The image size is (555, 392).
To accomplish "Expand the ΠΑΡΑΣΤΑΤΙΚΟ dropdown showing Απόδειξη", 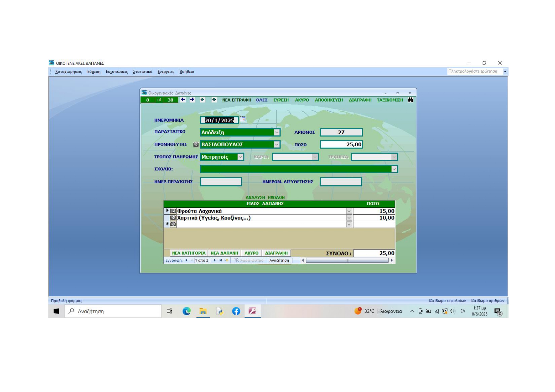I will [x=276, y=132].
